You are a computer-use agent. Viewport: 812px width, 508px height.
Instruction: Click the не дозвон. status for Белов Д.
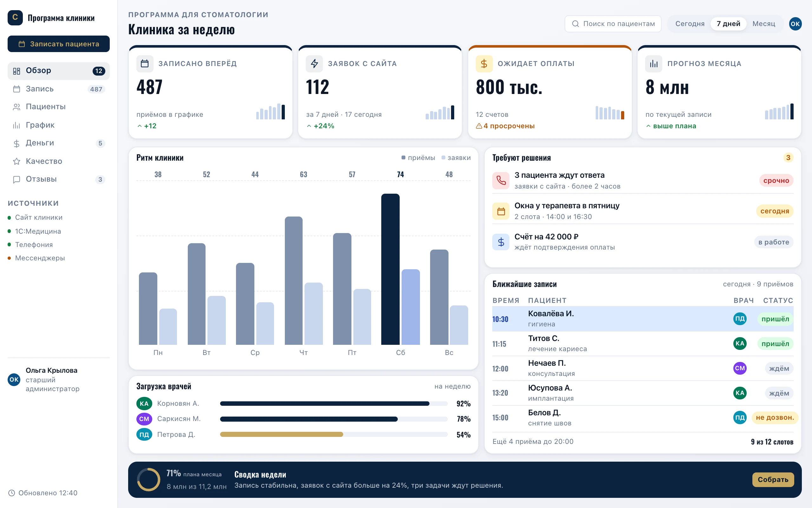775,418
